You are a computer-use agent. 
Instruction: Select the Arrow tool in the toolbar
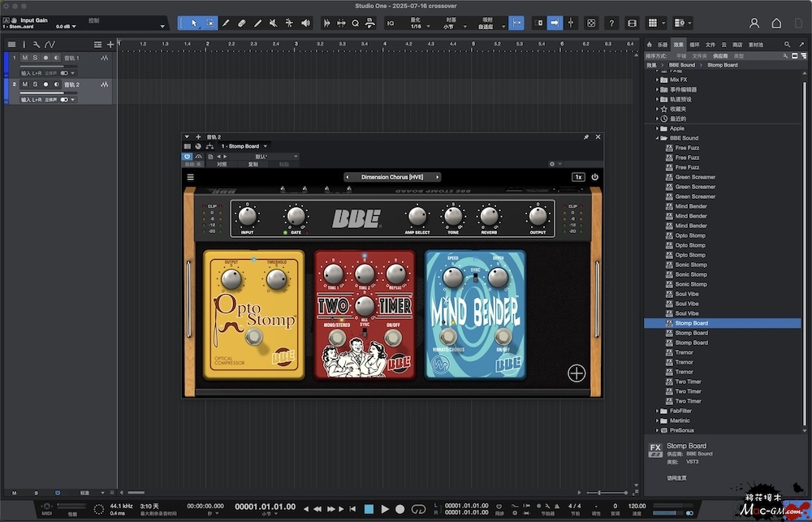(194, 24)
